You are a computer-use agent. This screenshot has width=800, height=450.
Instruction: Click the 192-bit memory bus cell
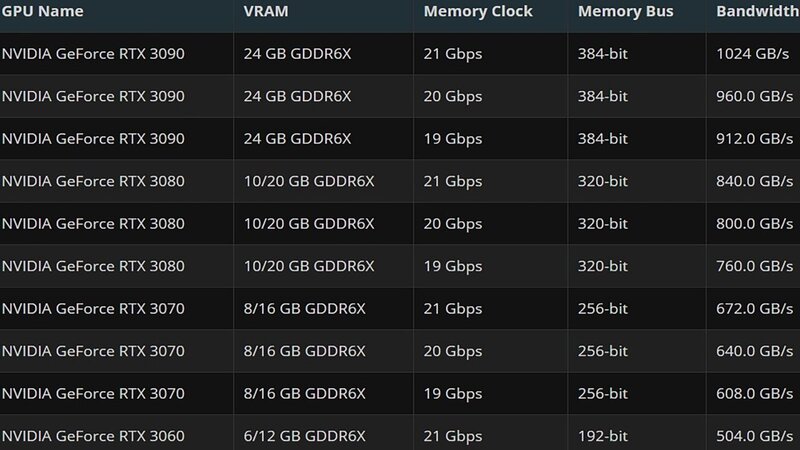tap(603, 436)
